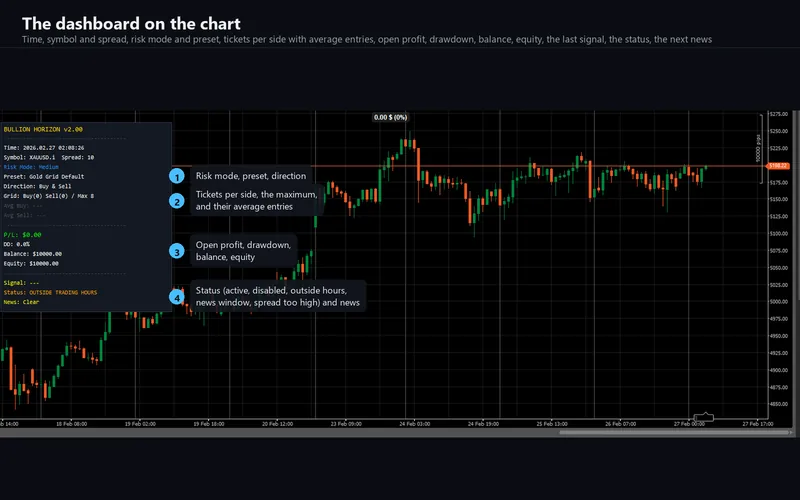Click the orange current price tag
The height and width of the screenshot is (500, 800).
778,166
